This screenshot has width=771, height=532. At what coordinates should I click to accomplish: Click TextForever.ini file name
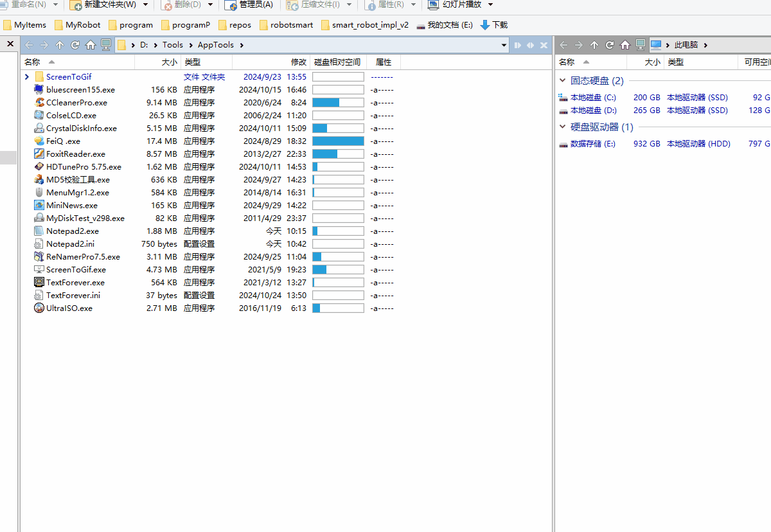pyautogui.click(x=73, y=296)
